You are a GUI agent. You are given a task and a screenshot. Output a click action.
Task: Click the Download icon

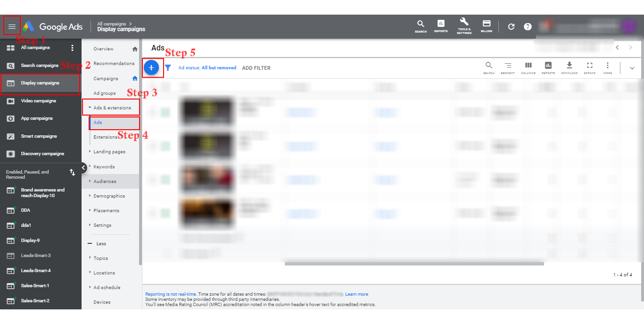pos(569,68)
